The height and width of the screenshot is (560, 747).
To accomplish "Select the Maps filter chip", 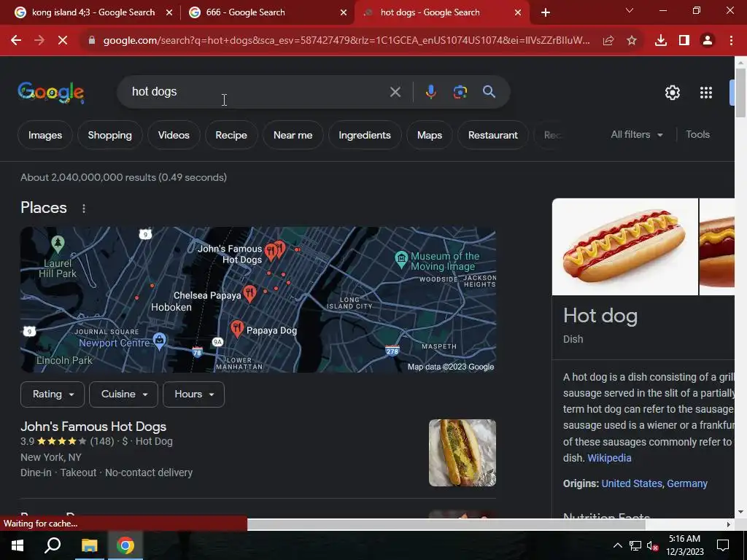I will (x=430, y=135).
